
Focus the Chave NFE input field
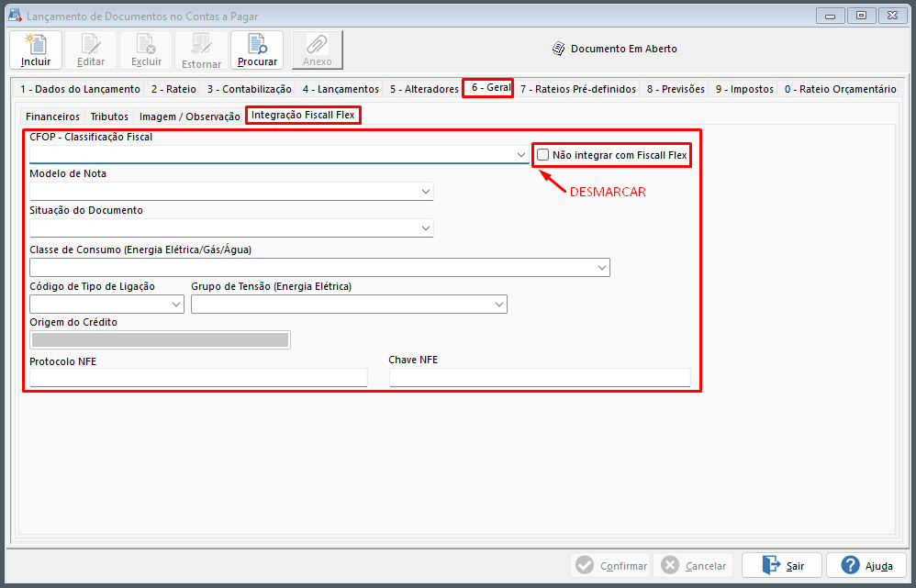(540, 377)
